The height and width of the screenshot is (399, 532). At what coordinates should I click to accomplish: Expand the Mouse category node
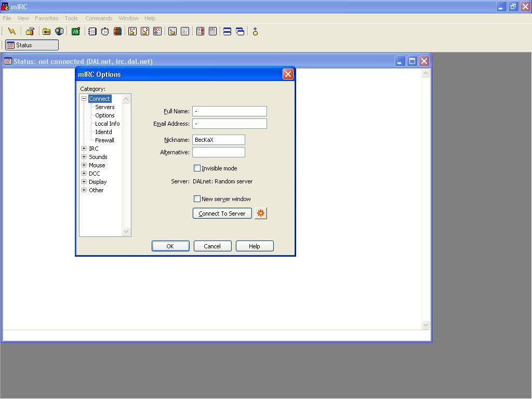84,165
